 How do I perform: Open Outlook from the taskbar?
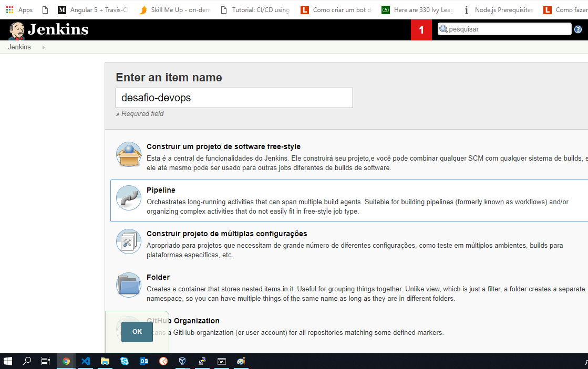144,361
